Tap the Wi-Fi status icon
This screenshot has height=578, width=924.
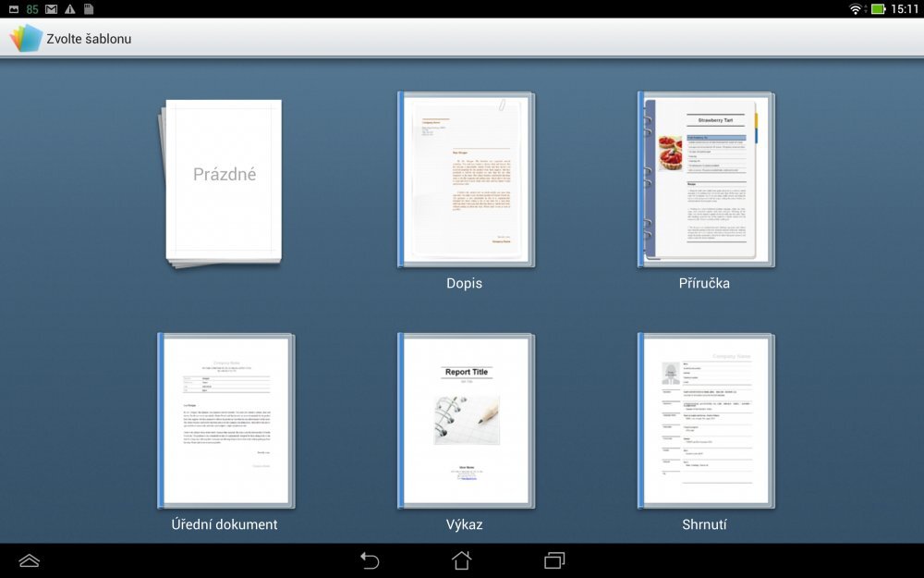[855, 9]
